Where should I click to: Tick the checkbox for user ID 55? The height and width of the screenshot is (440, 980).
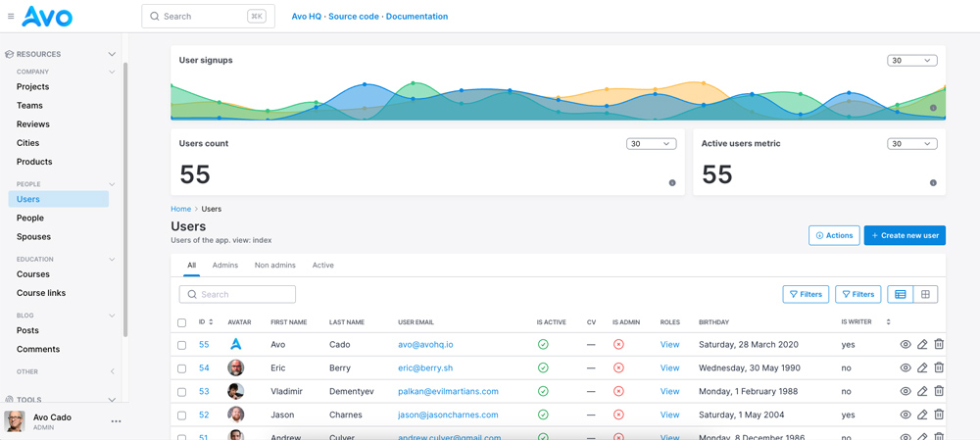click(x=181, y=345)
